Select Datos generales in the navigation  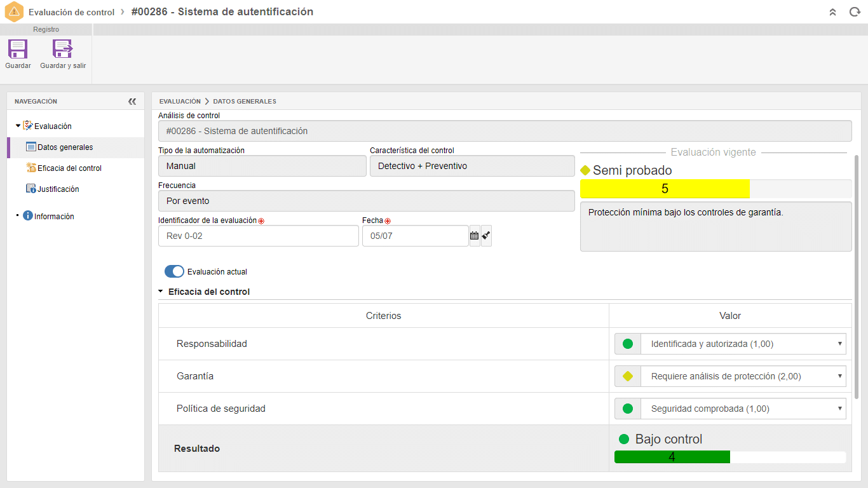65,147
